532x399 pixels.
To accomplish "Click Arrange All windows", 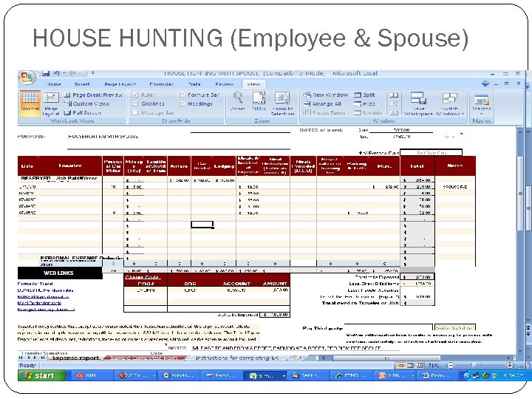I will [322, 104].
